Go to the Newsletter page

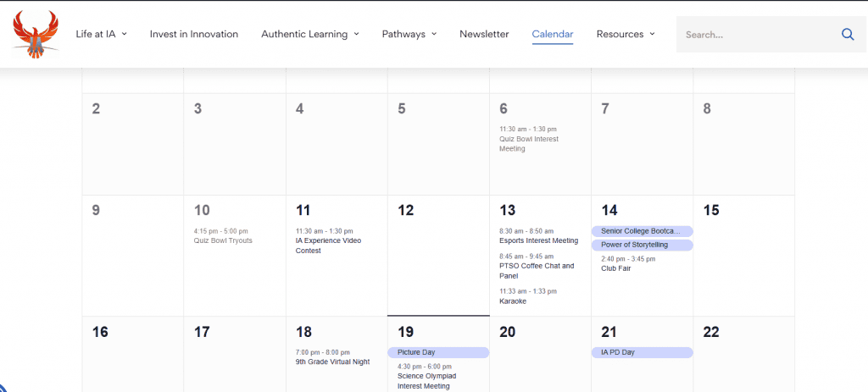(484, 34)
